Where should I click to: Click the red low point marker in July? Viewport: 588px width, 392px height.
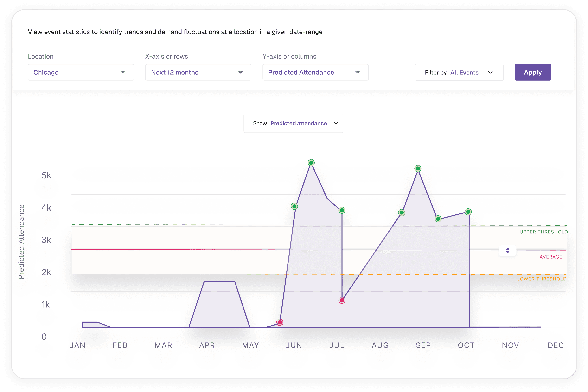pyautogui.click(x=342, y=300)
